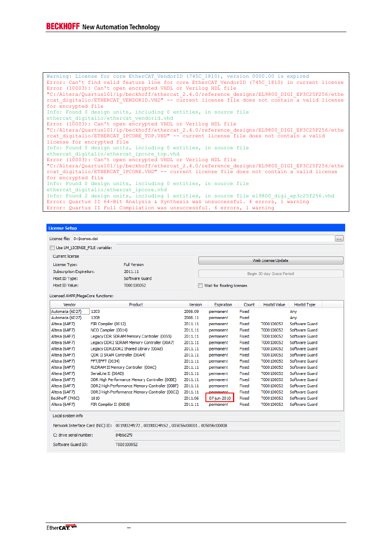
Task: Select the FIR Compiler II (00D8) row
Action: (x=196, y=405)
